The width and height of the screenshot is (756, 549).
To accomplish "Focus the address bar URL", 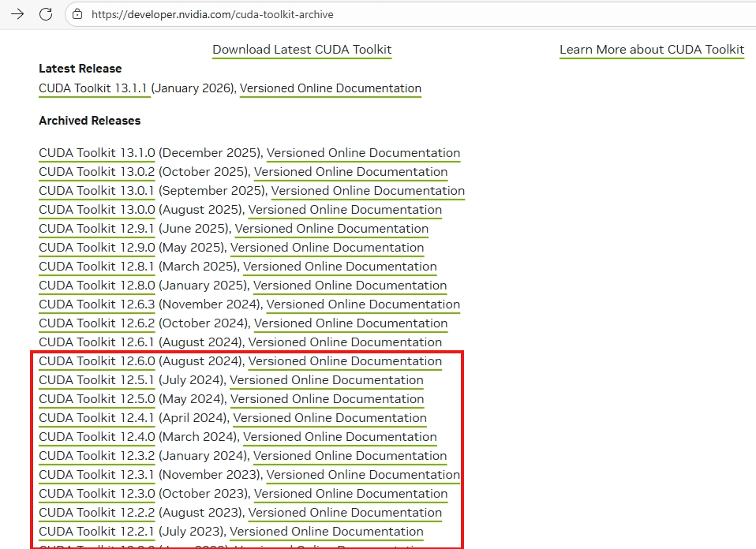I will tap(212, 14).
